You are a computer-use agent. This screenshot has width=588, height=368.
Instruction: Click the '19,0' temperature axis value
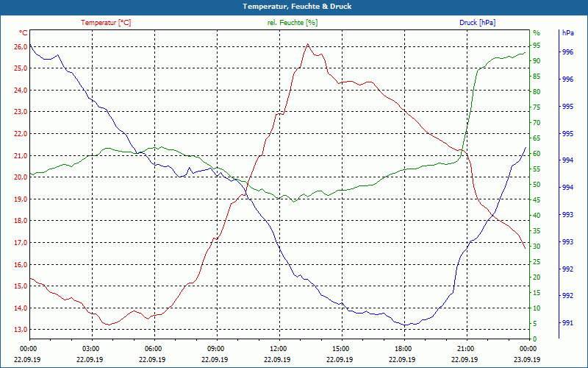[x=21, y=199]
